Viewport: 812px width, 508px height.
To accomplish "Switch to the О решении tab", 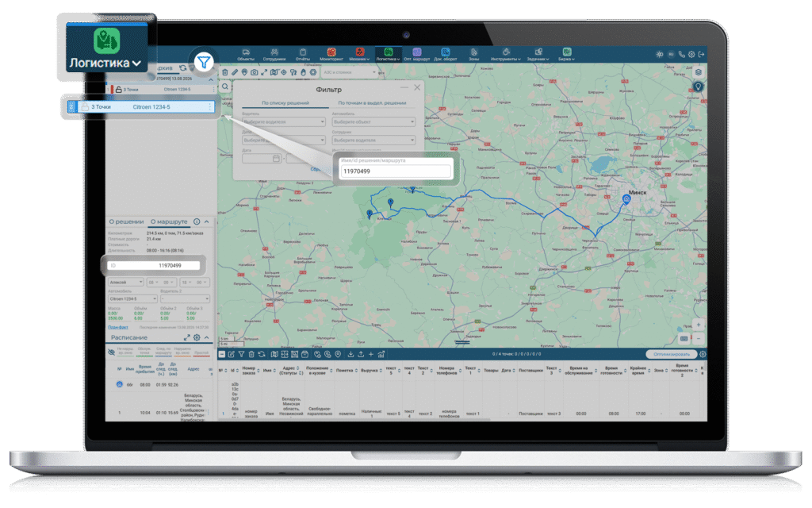I will pos(126,222).
